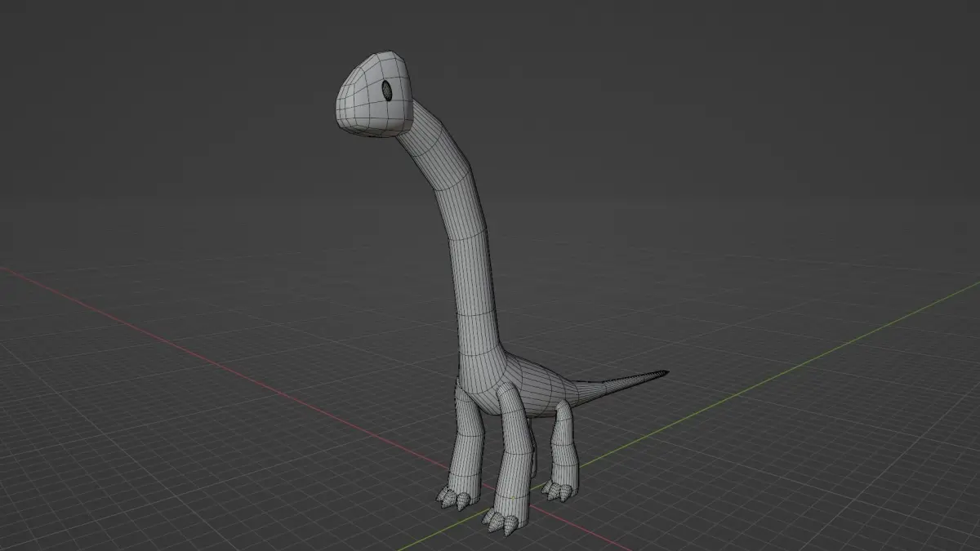
Task: Select the dinosaur's eye on its head
Action: [x=388, y=91]
